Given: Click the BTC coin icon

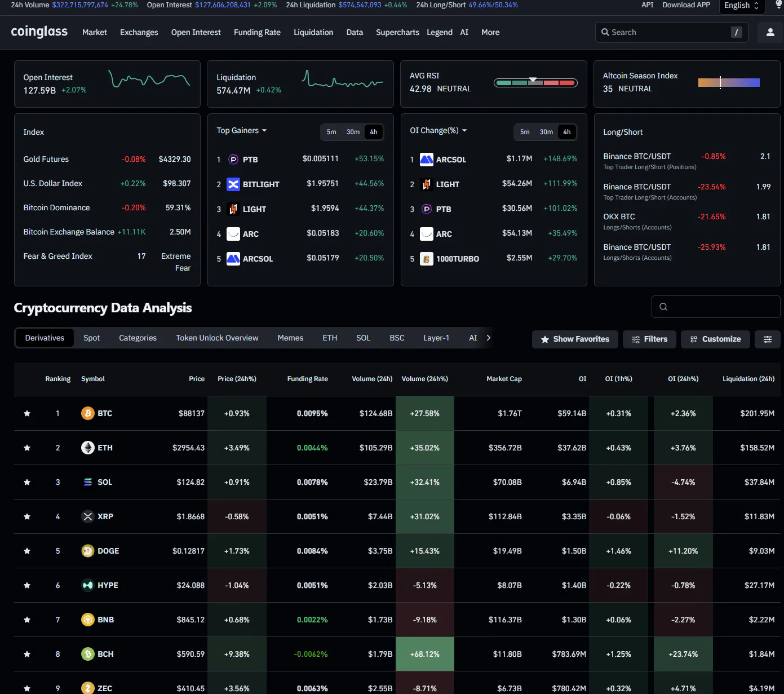Looking at the screenshot, I should pyautogui.click(x=88, y=413).
